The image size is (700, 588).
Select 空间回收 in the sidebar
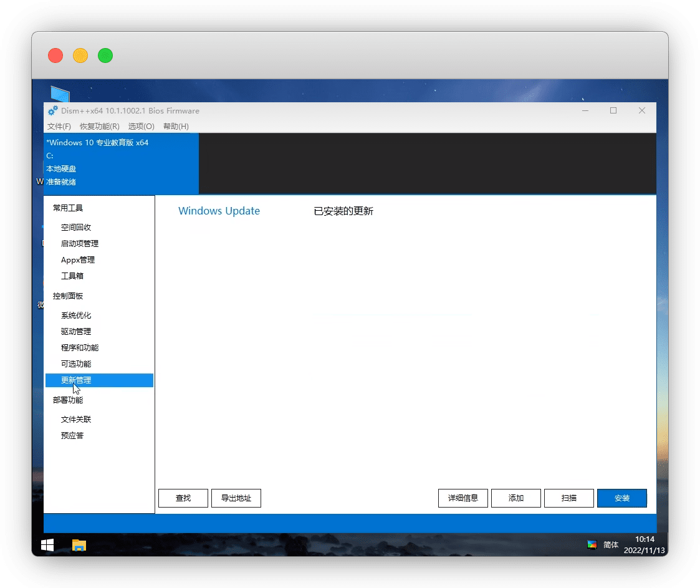click(x=76, y=228)
